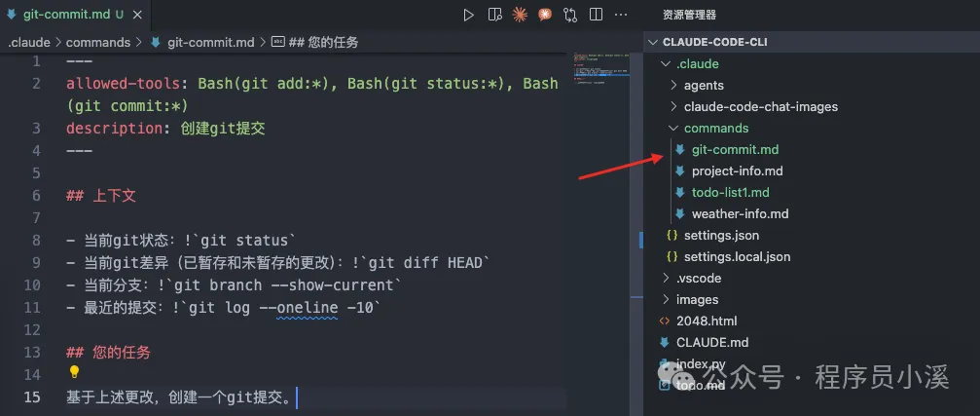This screenshot has width=980, height=416.
Task: Click breadcrumb markdown icon before git-commit.md
Action: click(x=155, y=43)
